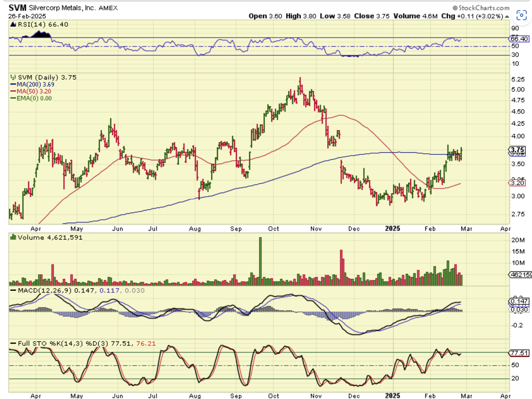Click the chart date 26-Feb-2025
The height and width of the screenshot is (399, 532).
tap(27, 16)
